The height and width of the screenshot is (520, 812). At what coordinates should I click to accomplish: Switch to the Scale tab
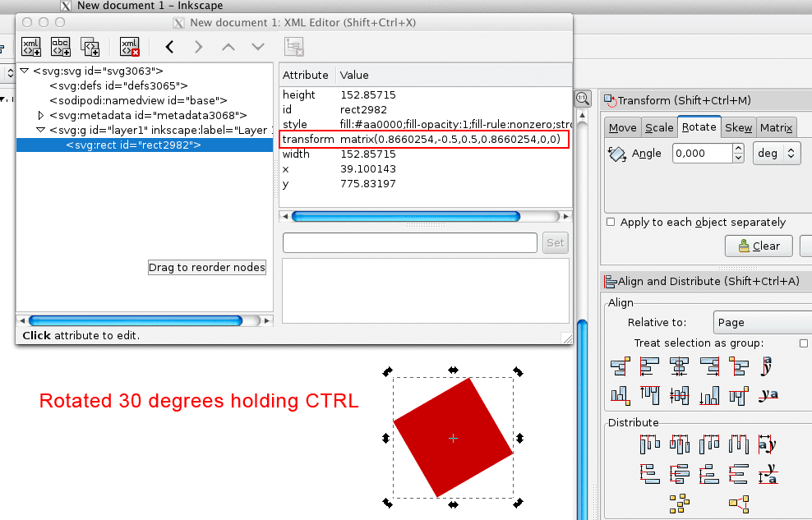(658, 127)
